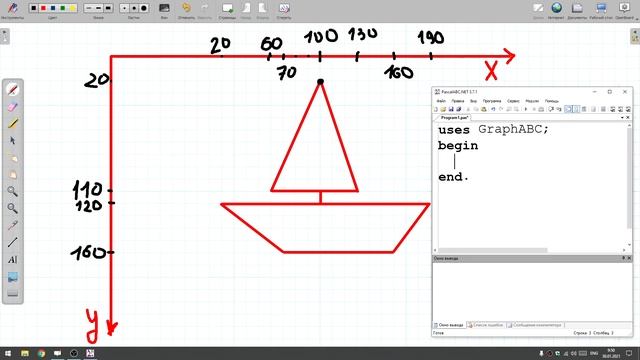Image resolution: width=640 pixels, height=360 pixels.
Task: Open the Windows Start button
Action: [7, 353]
